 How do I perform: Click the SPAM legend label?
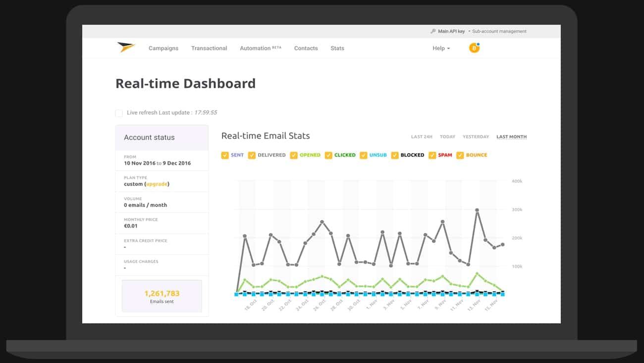point(445,155)
